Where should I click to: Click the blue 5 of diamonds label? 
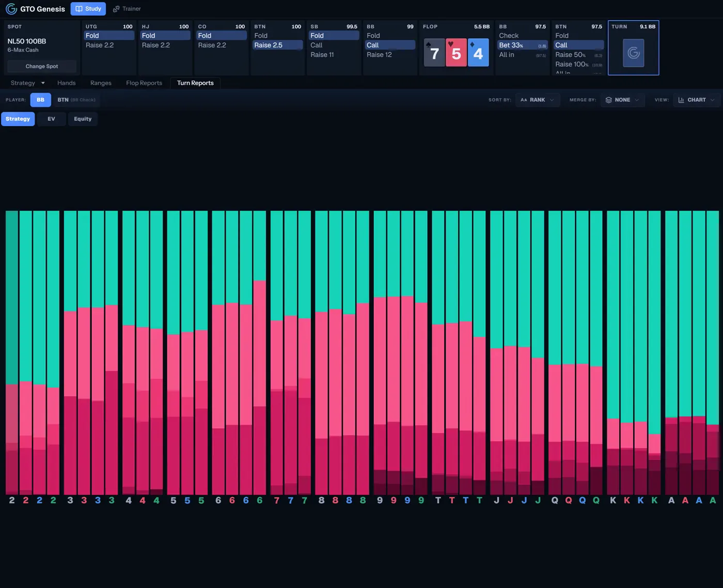click(x=187, y=500)
